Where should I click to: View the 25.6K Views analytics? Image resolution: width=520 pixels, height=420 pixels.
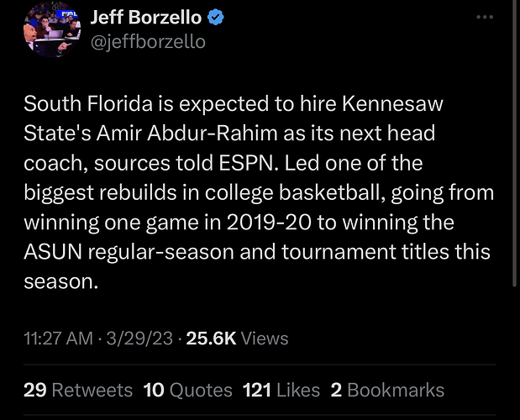coord(238,339)
